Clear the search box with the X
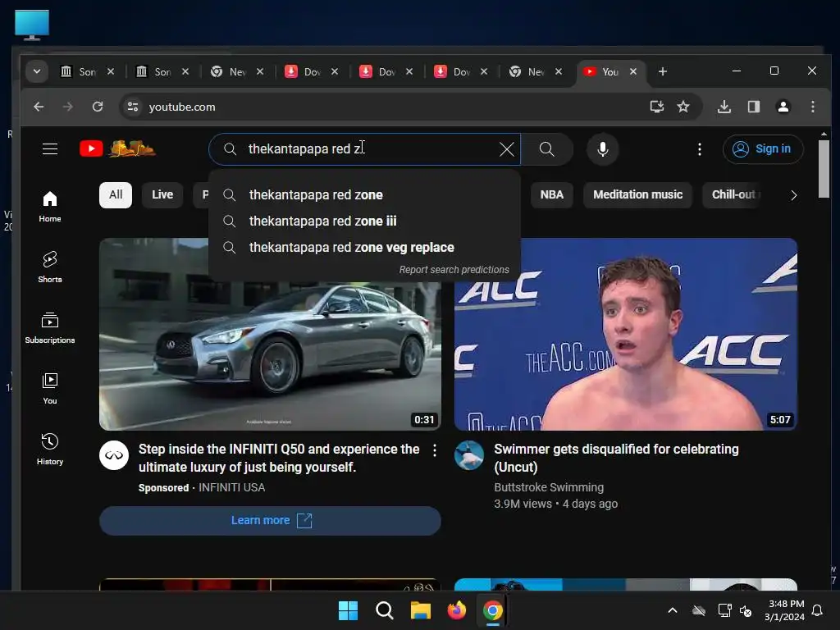840x630 pixels. (x=506, y=149)
